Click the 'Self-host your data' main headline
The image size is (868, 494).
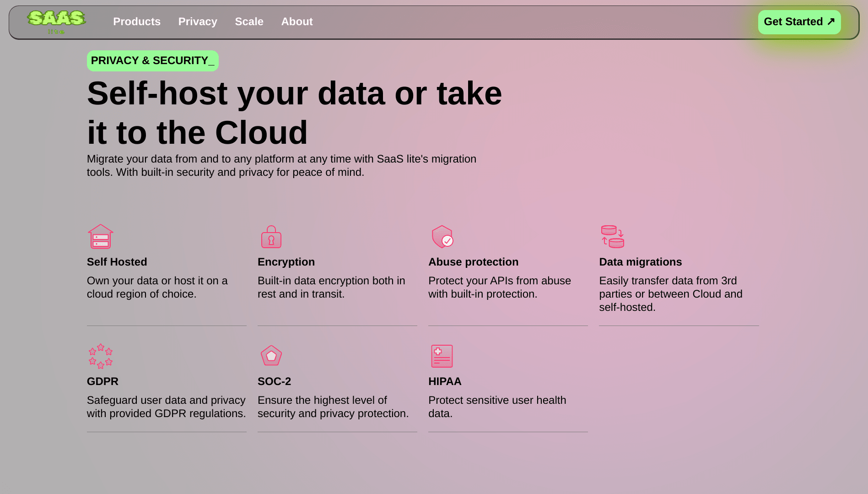pyautogui.click(x=295, y=113)
